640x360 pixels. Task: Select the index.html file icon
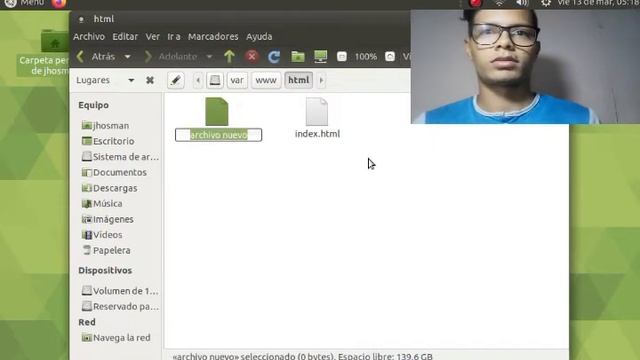click(317, 111)
